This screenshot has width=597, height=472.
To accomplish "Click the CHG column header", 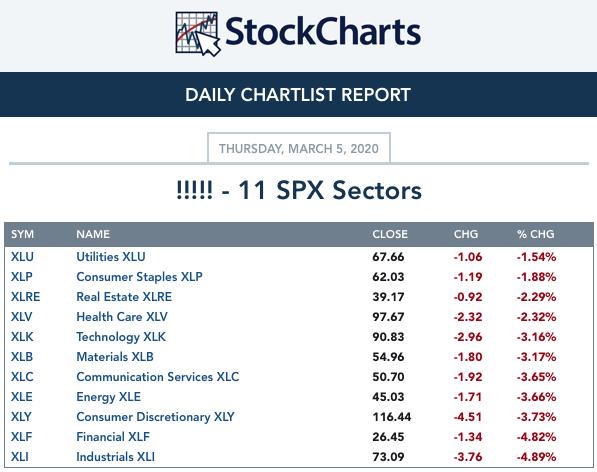I will [466, 234].
